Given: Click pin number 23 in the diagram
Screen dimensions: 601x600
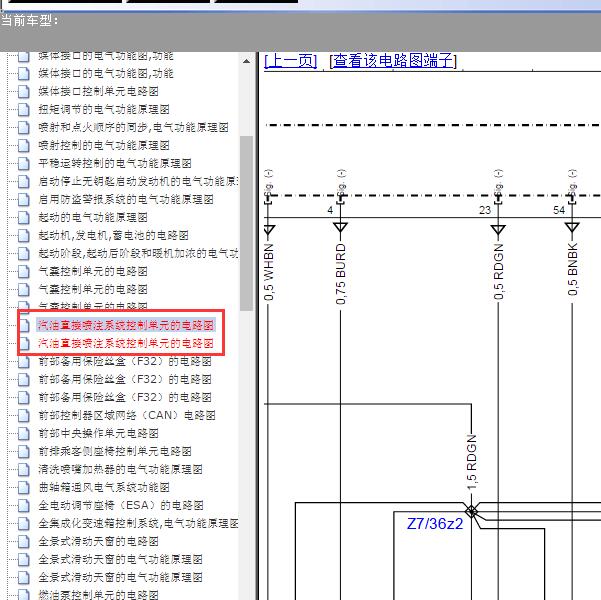Looking at the screenshot, I should [485, 210].
